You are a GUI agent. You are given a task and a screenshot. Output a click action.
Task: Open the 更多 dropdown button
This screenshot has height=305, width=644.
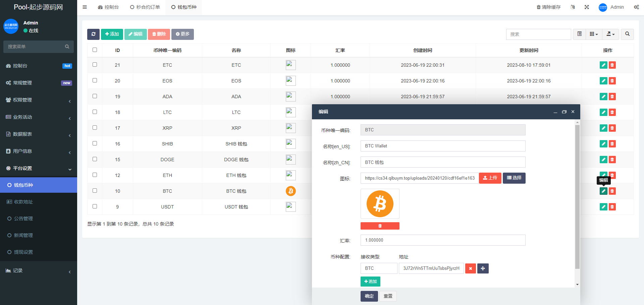[x=182, y=34]
